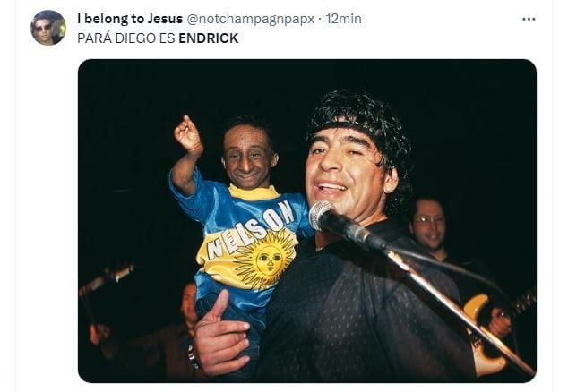568x392 pixels.
Task: Open the tweet via the 12min timestamp
Action: [343, 19]
